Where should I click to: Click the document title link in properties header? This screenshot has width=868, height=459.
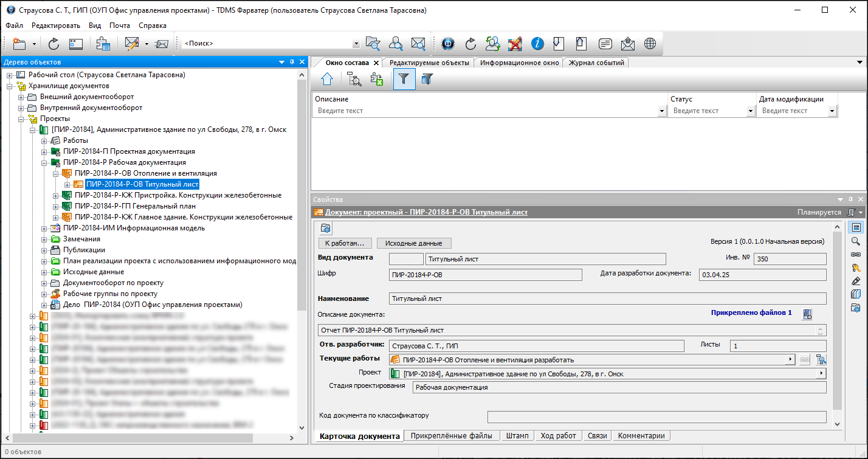426,212
